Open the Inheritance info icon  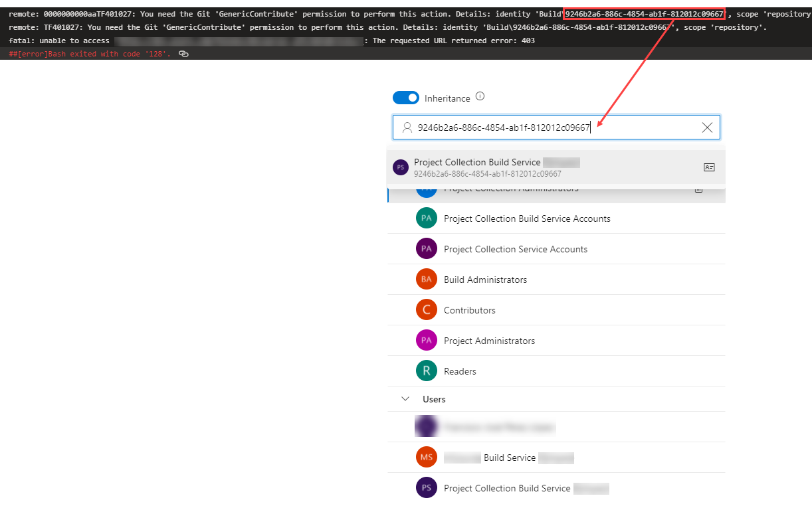480,96
